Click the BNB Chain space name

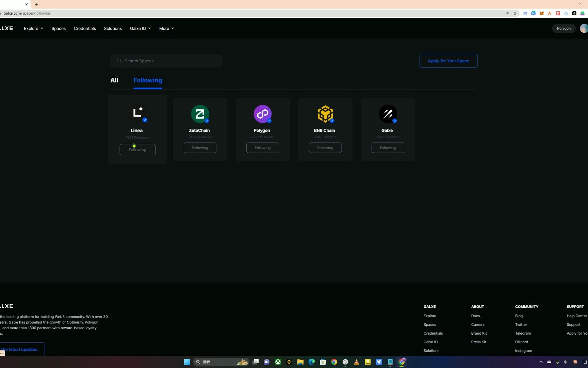point(325,131)
